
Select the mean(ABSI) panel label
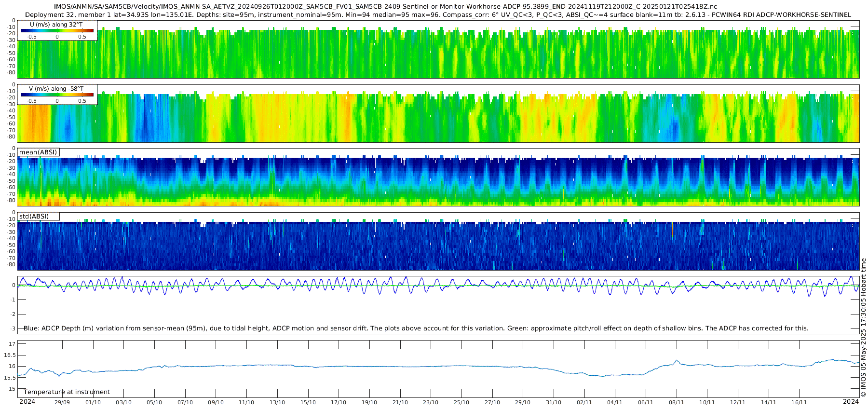click(x=38, y=152)
